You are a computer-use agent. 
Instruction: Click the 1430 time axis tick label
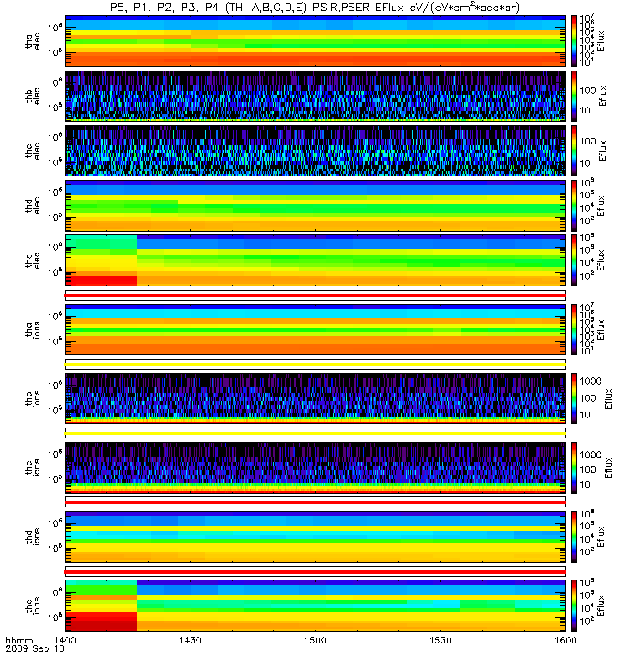click(190, 640)
